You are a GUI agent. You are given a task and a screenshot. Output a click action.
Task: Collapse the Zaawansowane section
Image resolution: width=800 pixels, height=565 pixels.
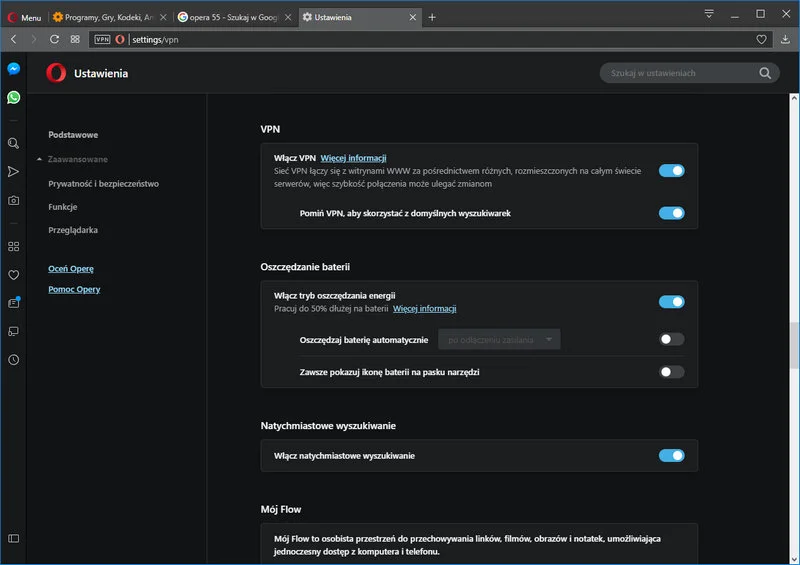[73, 159]
